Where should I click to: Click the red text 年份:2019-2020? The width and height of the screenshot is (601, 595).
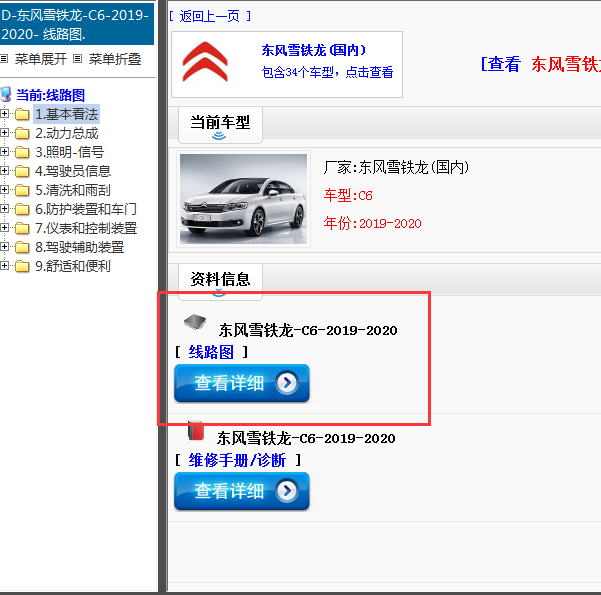[372, 223]
